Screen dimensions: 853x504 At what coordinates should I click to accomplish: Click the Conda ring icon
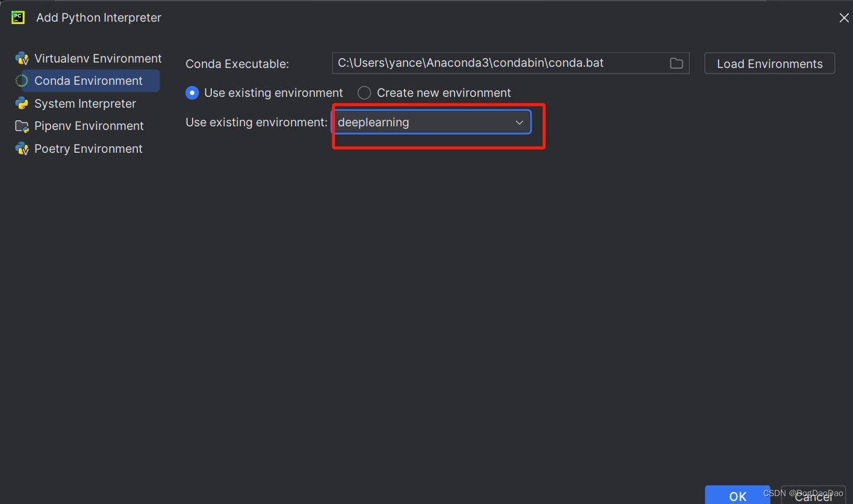pos(22,81)
